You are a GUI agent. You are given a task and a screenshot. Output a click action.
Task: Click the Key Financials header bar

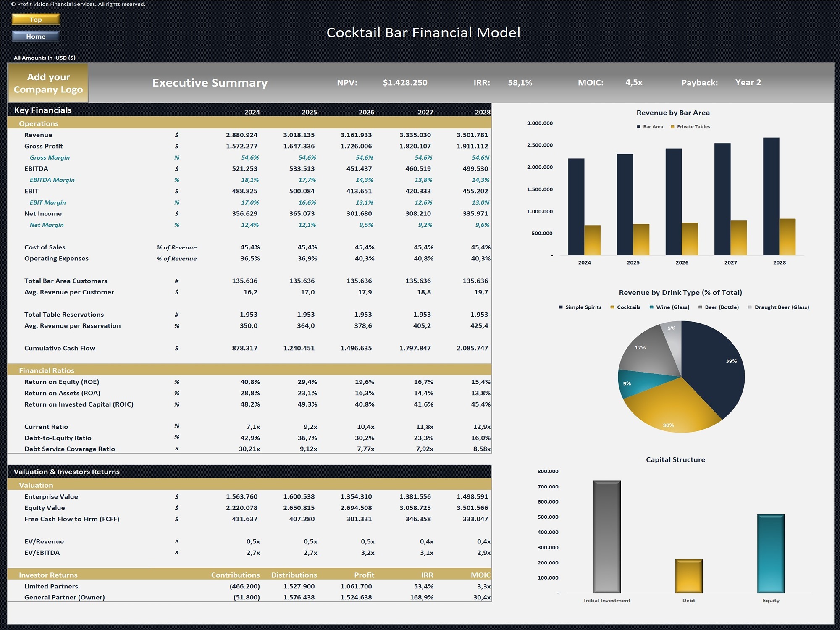[43, 110]
